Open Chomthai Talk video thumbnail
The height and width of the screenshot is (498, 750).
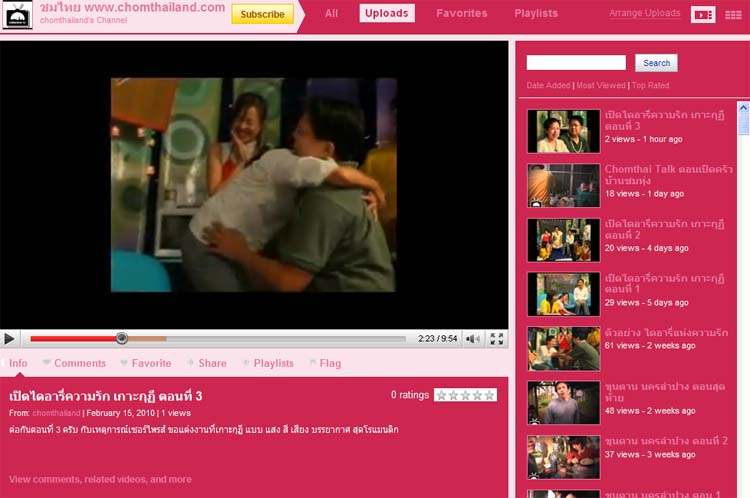[563, 185]
